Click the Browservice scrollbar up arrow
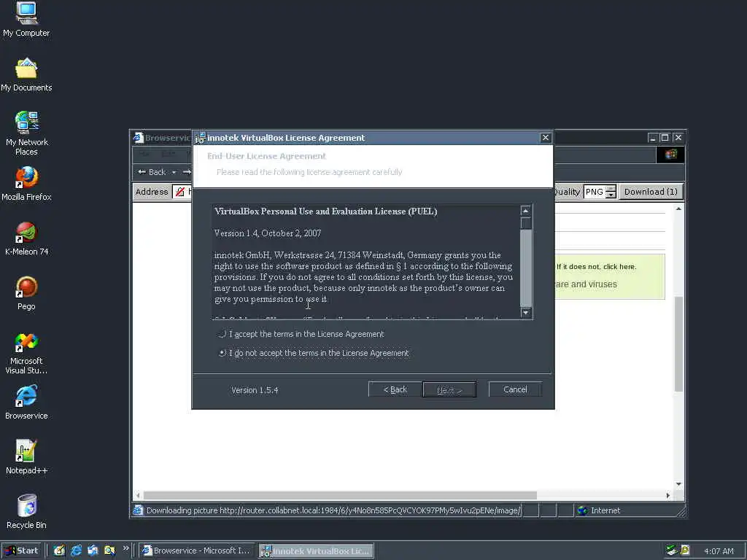This screenshot has height=560, width=747. click(x=678, y=209)
